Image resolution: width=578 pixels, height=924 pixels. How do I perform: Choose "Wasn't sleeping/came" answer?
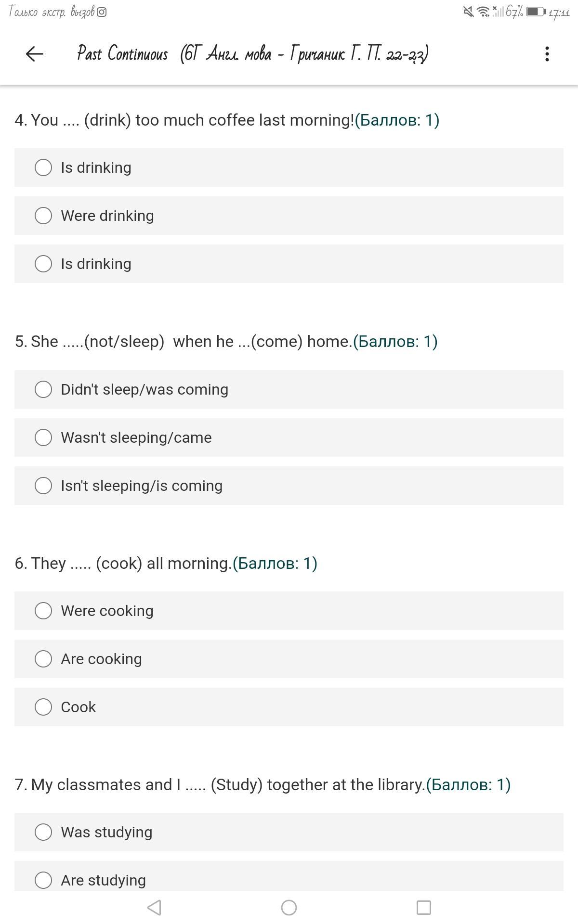tap(43, 437)
